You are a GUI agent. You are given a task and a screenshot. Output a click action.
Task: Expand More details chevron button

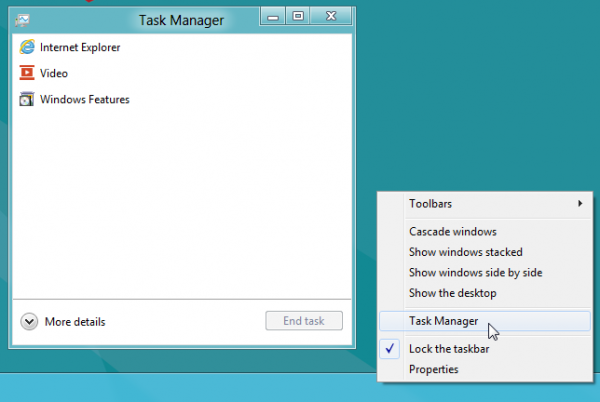pos(29,322)
